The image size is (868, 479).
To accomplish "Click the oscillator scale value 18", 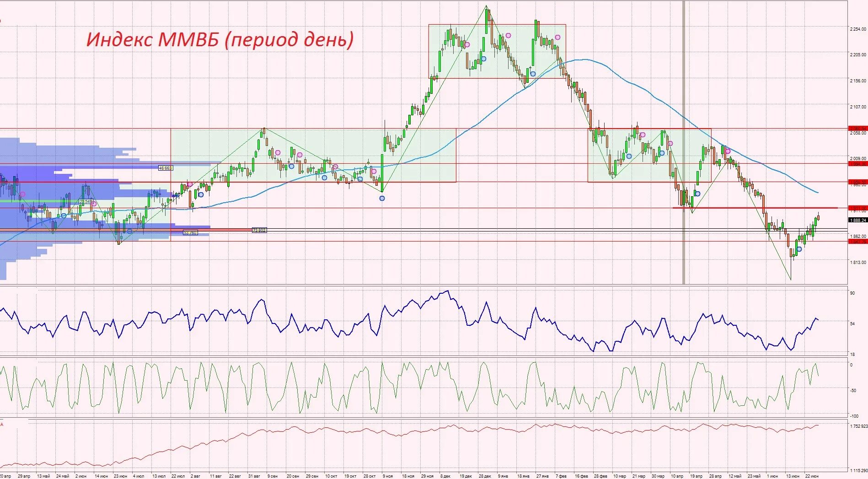I will 852,354.
